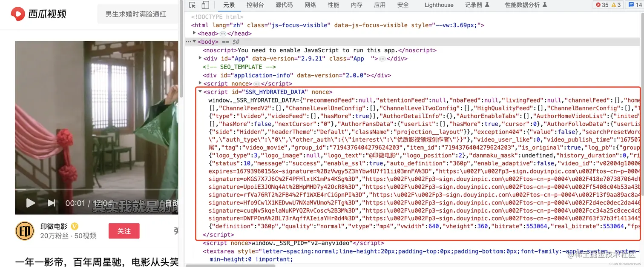The image size is (644, 267).
Task: Expand the script nonce node above SSR_HYDRATED_DATA
Action: click(x=200, y=83)
